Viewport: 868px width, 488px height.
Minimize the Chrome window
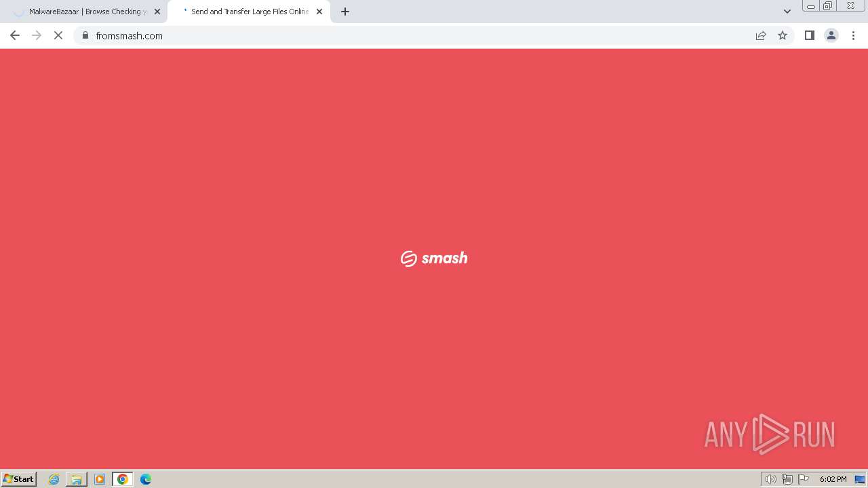[811, 6]
